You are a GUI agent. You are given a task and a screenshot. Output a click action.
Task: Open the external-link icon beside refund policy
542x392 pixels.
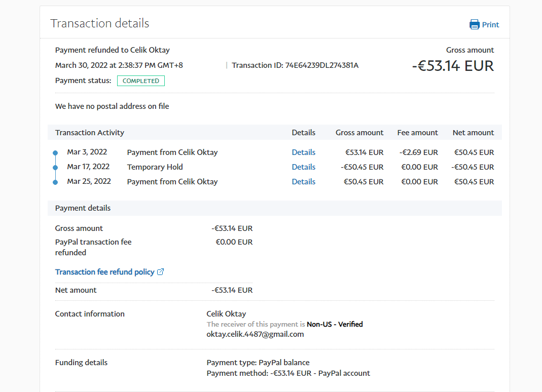click(161, 272)
